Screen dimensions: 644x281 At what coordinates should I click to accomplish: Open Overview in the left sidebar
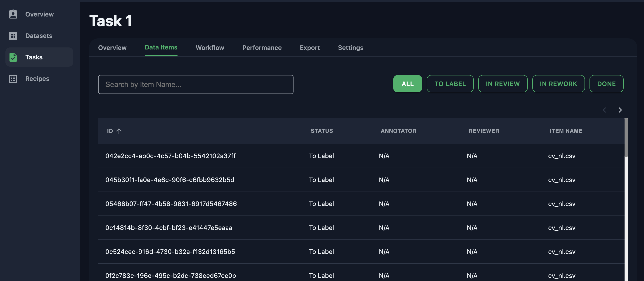point(39,14)
